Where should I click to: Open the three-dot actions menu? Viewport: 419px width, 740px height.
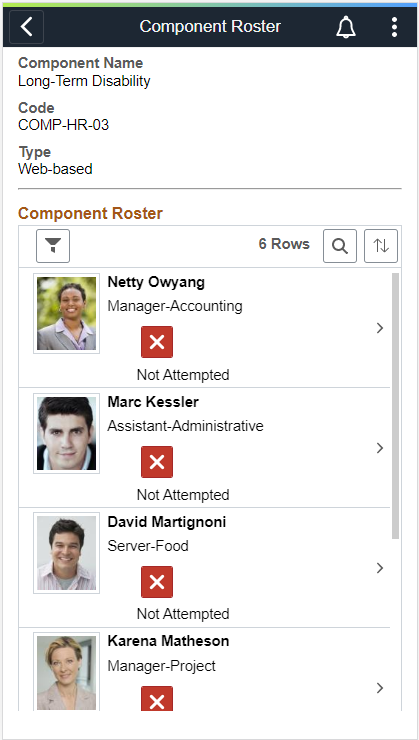tap(394, 27)
